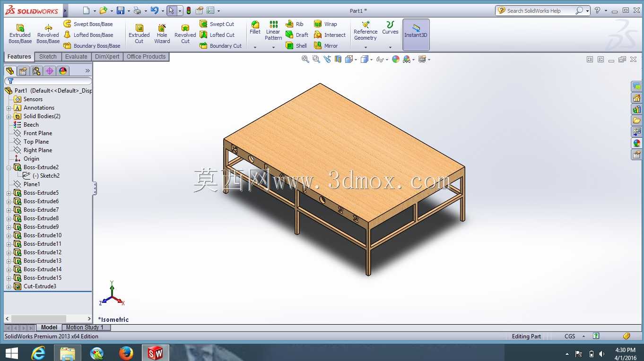
Task: Collapse the FeatureManager panel with its side handle
Action: click(95, 189)
